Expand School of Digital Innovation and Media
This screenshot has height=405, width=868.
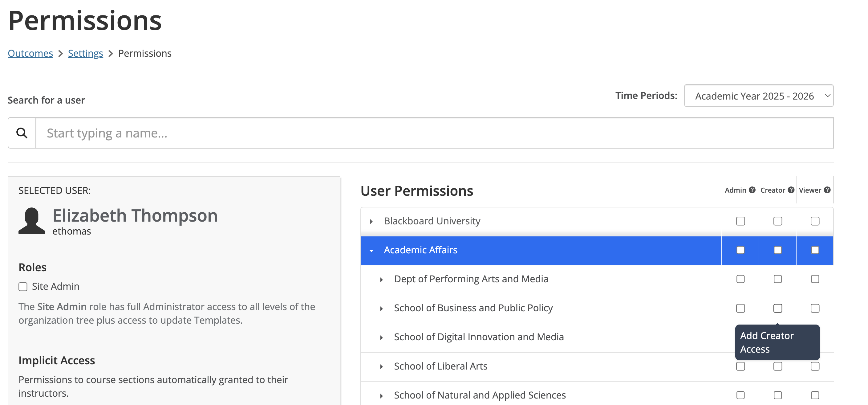381,337
